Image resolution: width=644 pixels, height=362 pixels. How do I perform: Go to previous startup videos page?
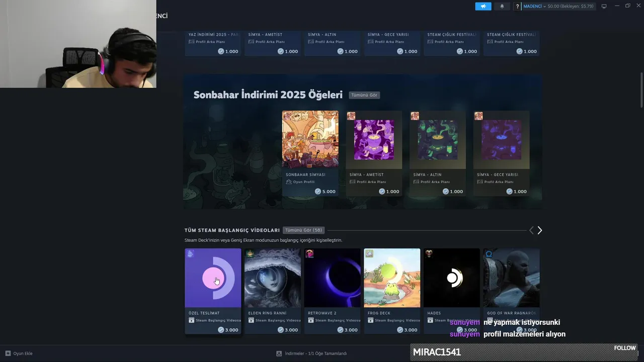(x=531, y=230)
